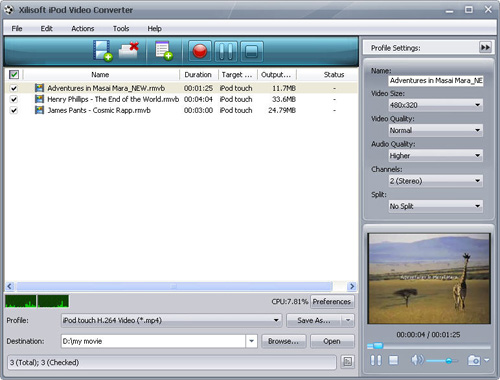Click the CPU:7.81% readout
The width and height of the screenshot is (500, 380).
(x=289, y=301)
